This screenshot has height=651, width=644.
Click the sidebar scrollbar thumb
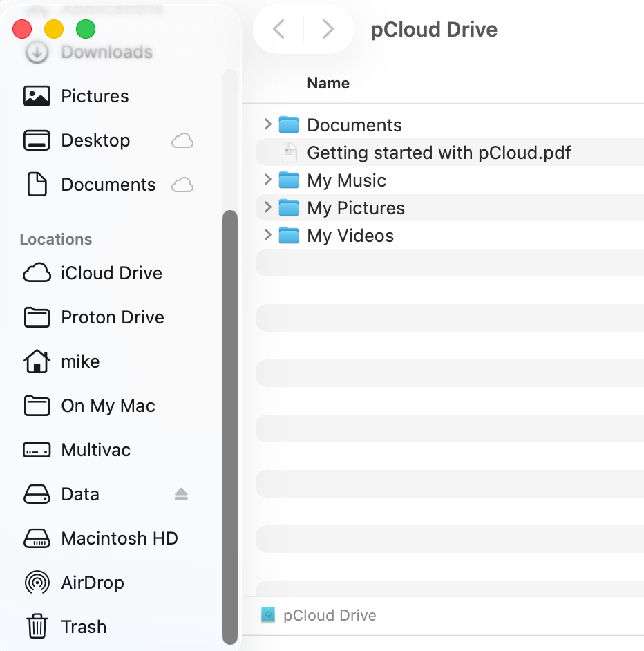point(230,428)
